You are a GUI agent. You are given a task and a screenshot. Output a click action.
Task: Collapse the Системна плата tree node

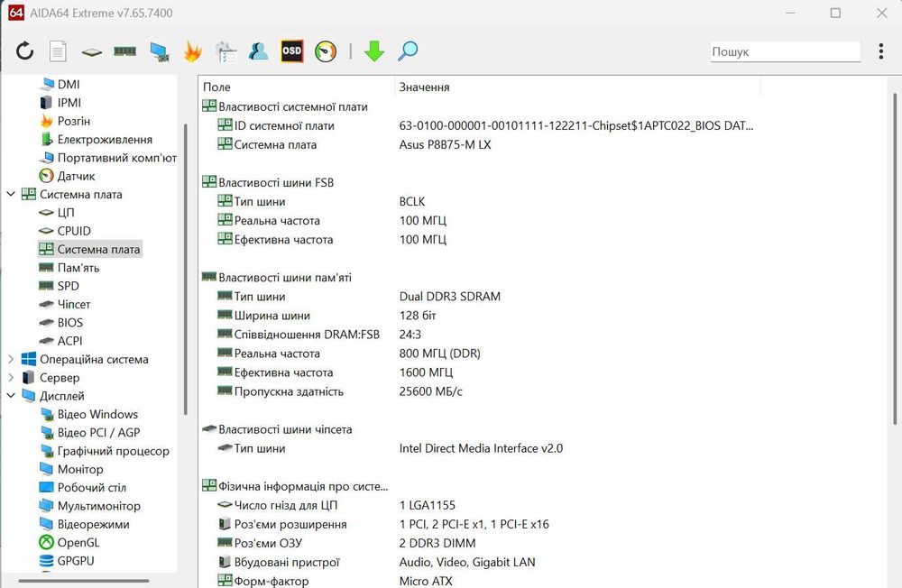pos(10,194)
